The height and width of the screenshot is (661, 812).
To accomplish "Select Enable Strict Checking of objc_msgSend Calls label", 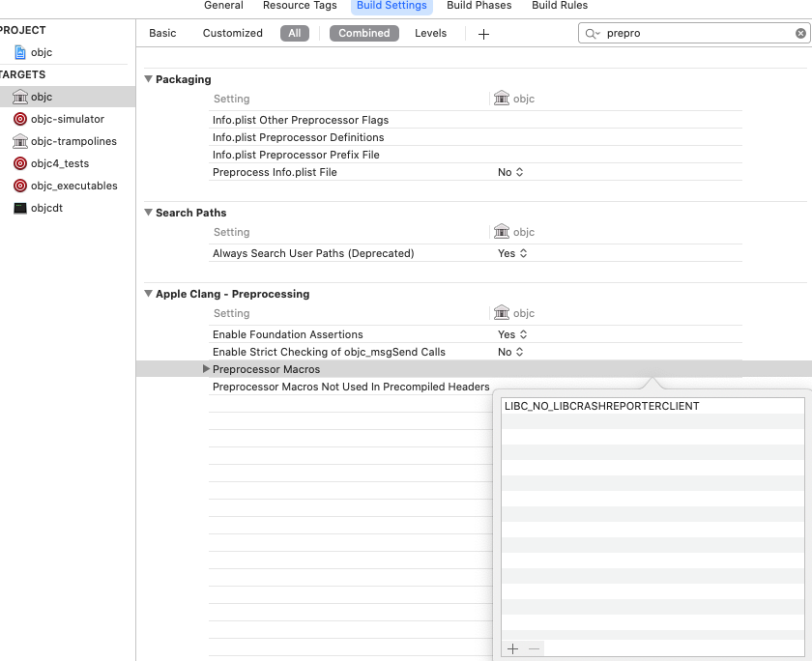I will (x=329, y=352).
